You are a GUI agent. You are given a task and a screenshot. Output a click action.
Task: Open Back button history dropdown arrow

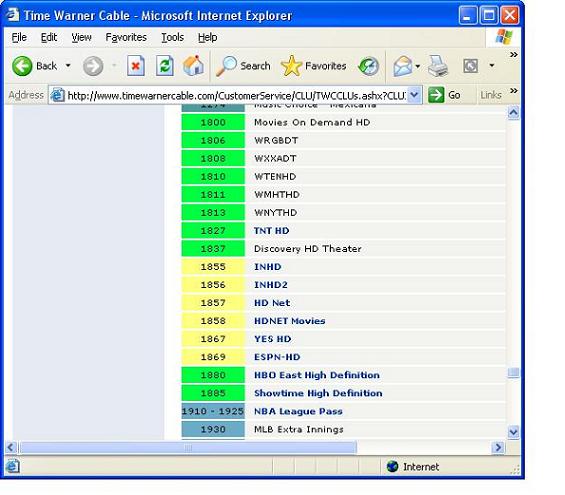(x=68, y=66)
